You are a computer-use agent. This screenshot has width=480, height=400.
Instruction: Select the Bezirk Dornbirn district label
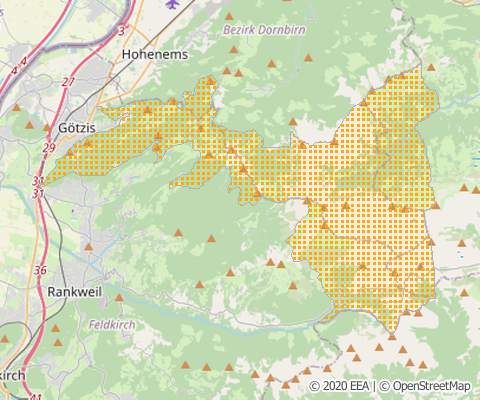(x=264, y=30)
